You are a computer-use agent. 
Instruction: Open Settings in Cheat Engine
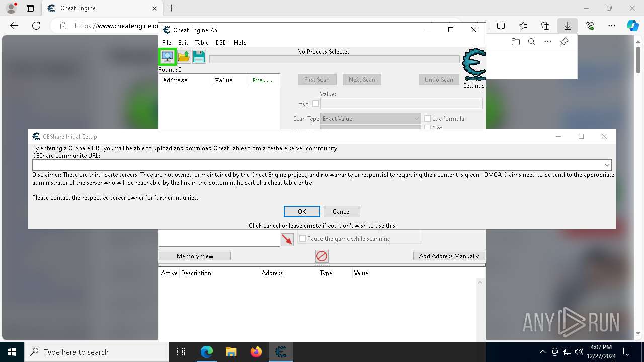pos(474,86)
